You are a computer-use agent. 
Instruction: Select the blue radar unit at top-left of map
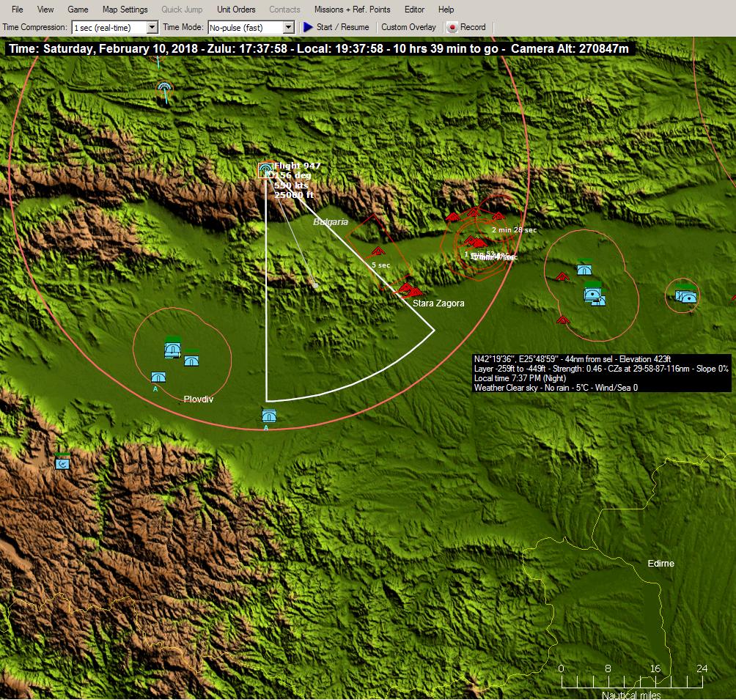point(164,90)
